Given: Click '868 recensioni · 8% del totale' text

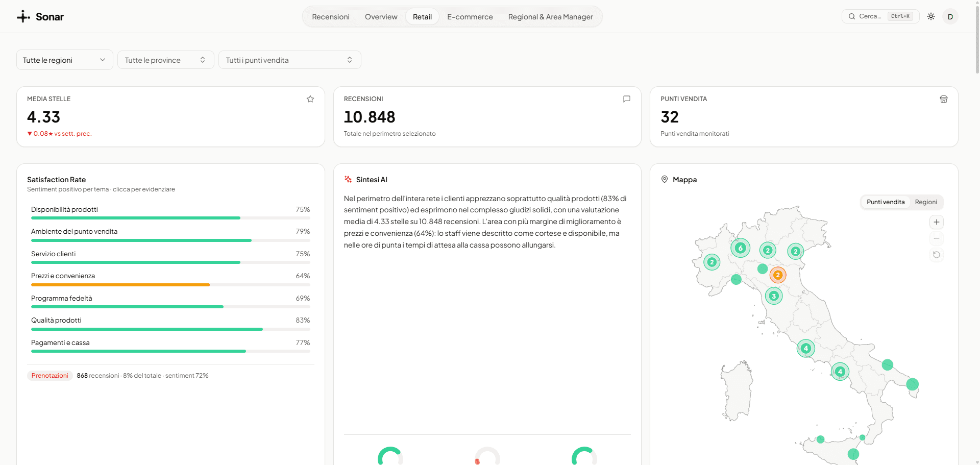Looking at the screenshot, I should (119, 376).
